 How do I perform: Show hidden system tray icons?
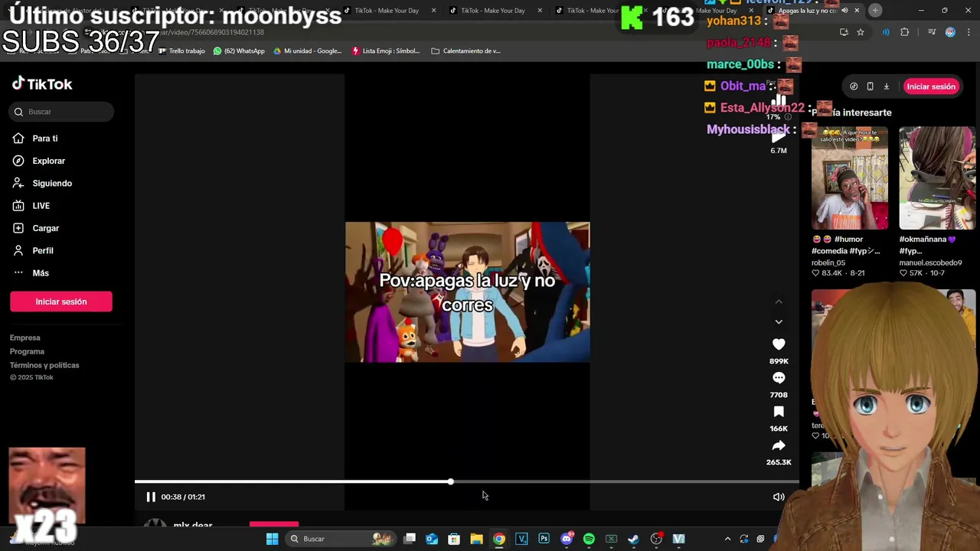point(727,539)
